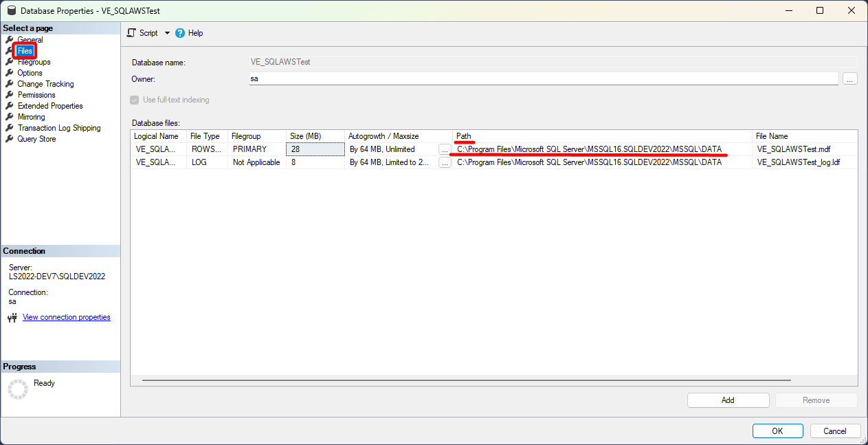Click the OK button
Viewport: 868px width, 445px height.
coord(777,431)
